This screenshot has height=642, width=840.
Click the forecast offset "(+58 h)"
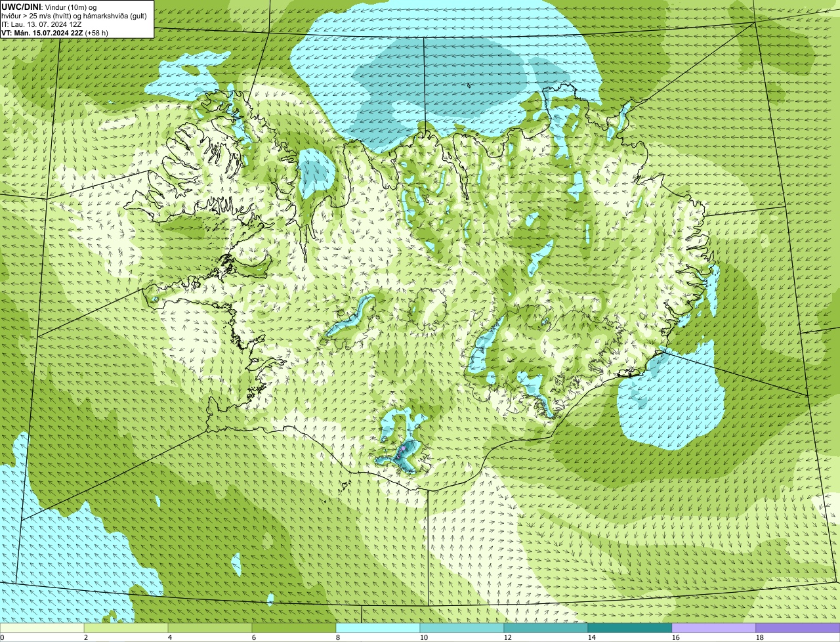click(96, 33)
